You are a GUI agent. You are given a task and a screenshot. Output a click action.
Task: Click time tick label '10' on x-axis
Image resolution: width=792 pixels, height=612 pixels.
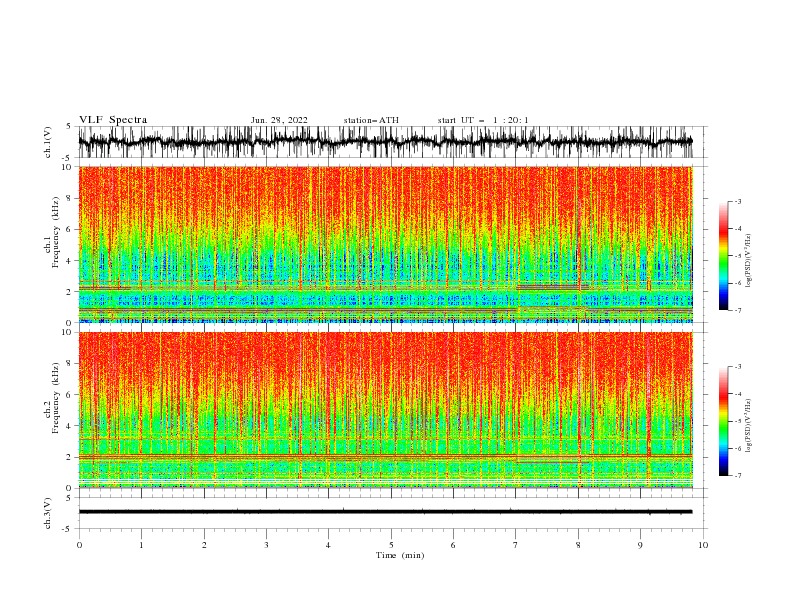(703, 545)
